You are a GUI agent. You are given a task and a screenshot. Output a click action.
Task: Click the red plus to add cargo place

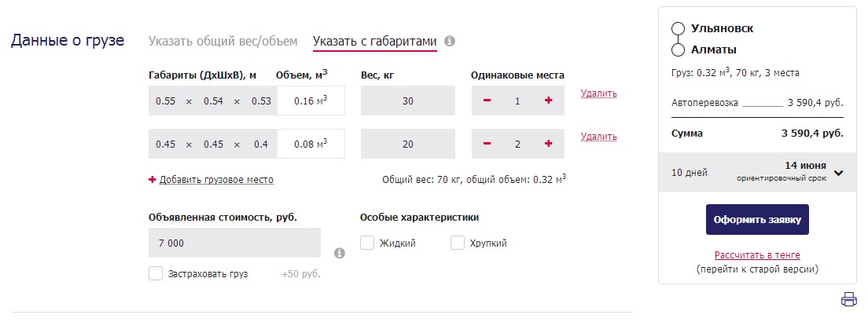153,180
